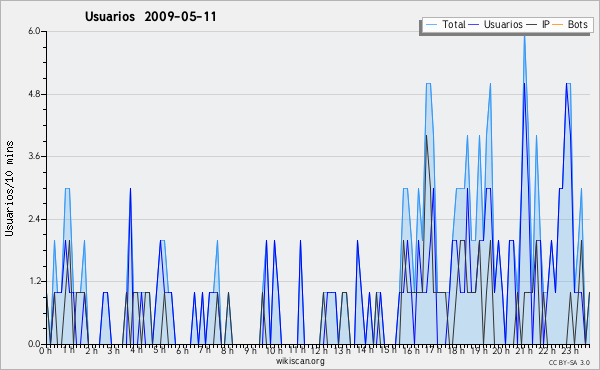600x370 pixels.
Task: Click the y-axis value 2.4
Action: [34, 219]
